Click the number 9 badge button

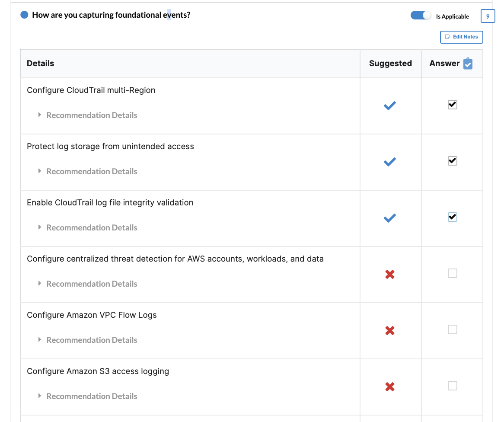(x=488, y=16)
